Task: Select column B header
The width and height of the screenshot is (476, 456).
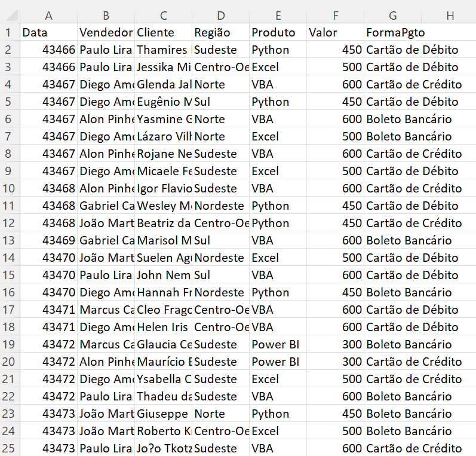Action: pos(106,15)
